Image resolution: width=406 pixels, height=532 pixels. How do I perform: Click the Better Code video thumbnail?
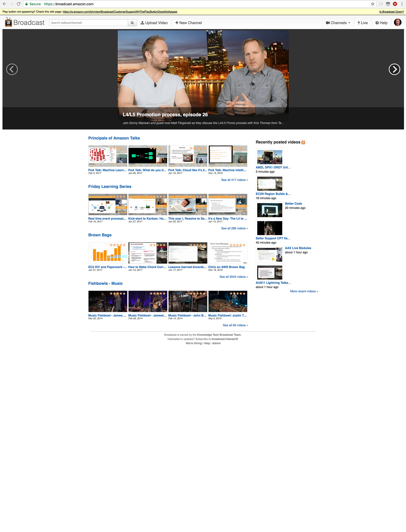tap(270, 210)
